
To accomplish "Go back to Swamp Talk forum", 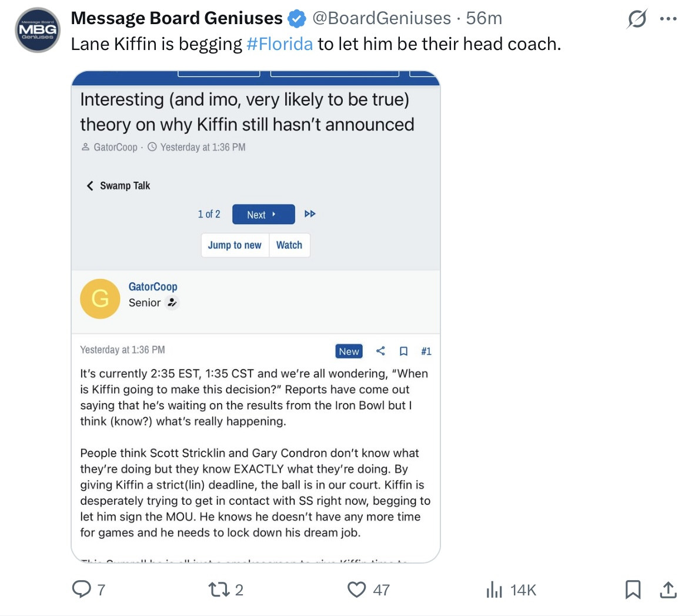I will click(119, 186).
